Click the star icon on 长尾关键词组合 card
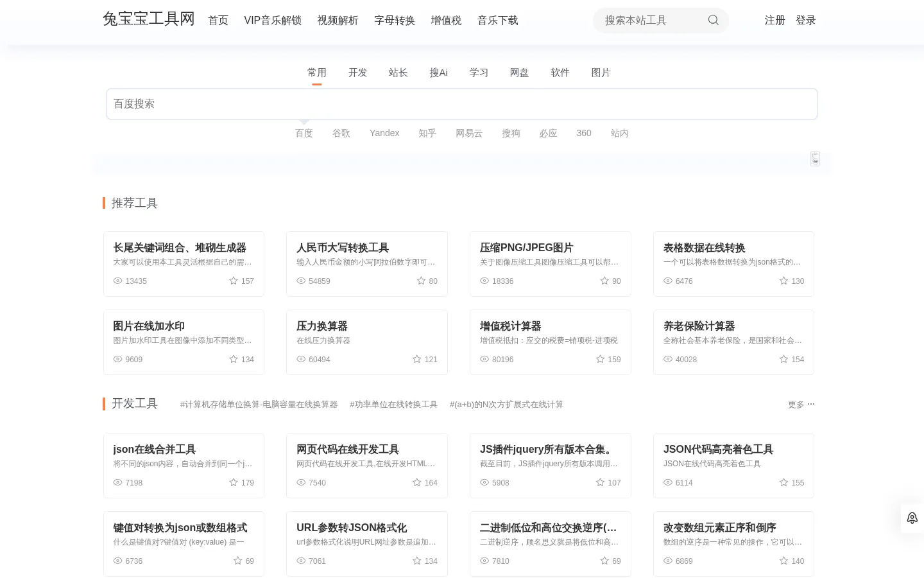 234,281
